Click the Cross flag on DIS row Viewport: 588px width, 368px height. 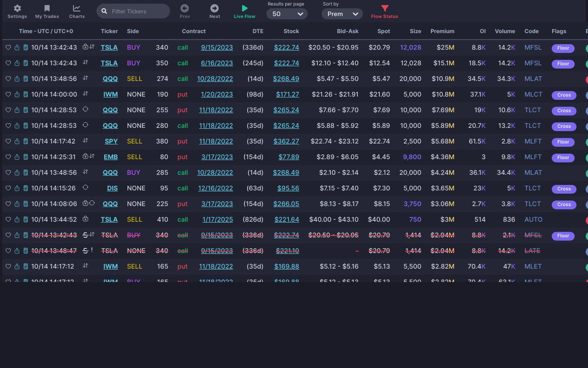(564, 189)
